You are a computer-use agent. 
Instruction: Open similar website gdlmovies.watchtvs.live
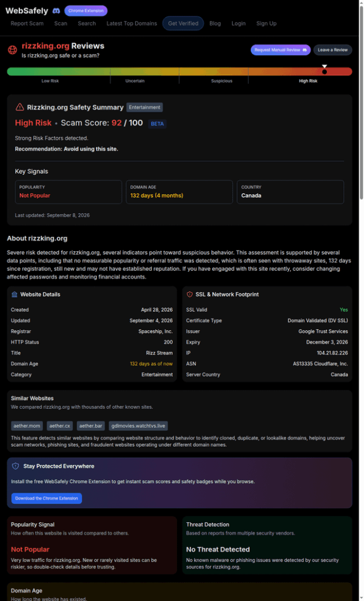tap(138, 426)
